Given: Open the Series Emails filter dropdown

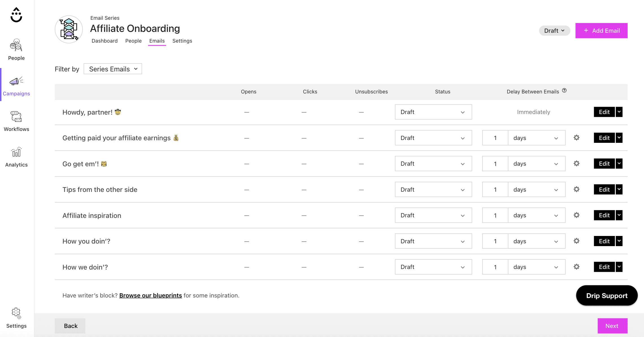Looking at the screenshot, I should click(x=113, y=69).
